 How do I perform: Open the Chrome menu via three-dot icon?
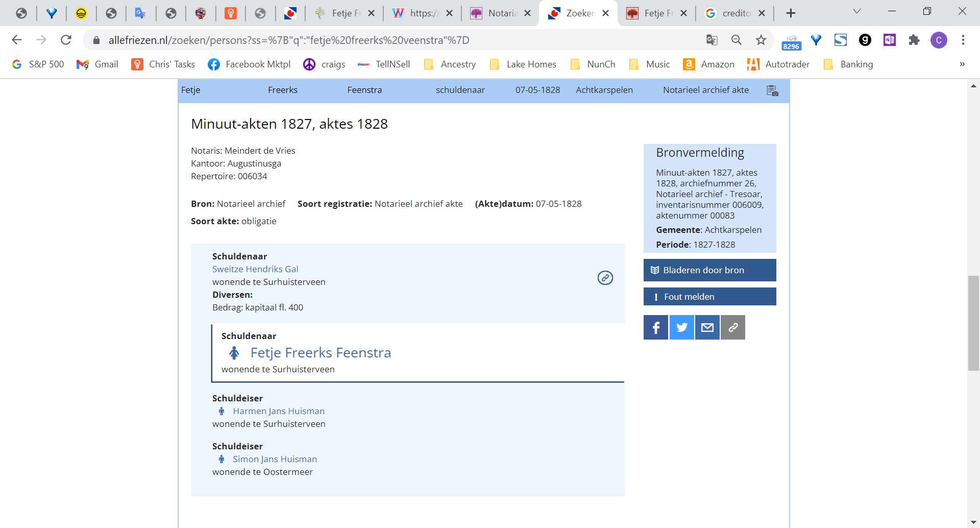click(x=964, y=39)
